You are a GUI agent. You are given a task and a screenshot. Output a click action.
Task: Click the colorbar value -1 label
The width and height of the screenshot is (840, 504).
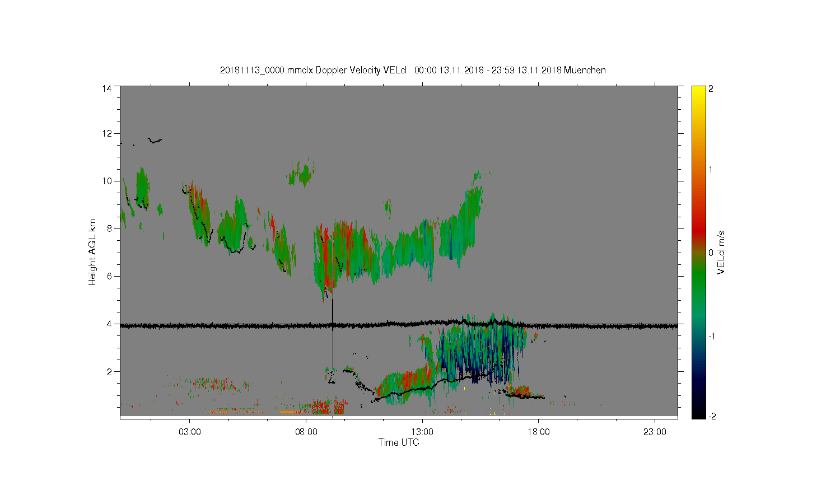pyautogui.click(x=712, y=336)
